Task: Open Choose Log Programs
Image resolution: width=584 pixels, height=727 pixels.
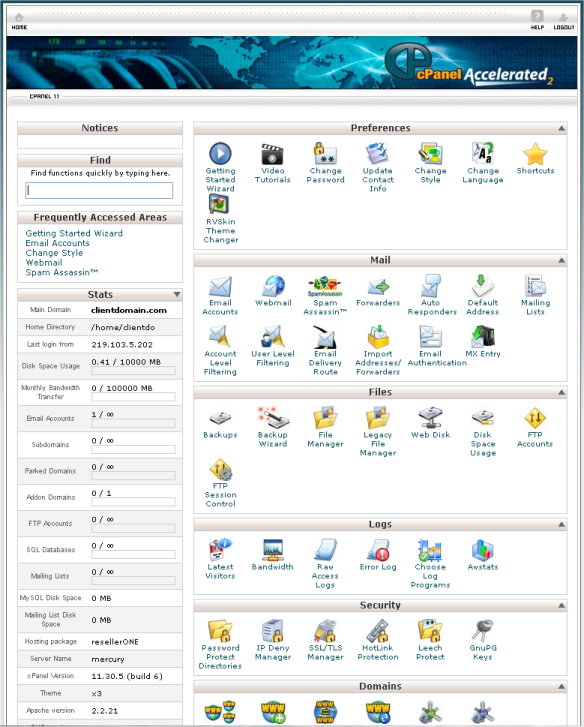Action: tap(430, 550)
